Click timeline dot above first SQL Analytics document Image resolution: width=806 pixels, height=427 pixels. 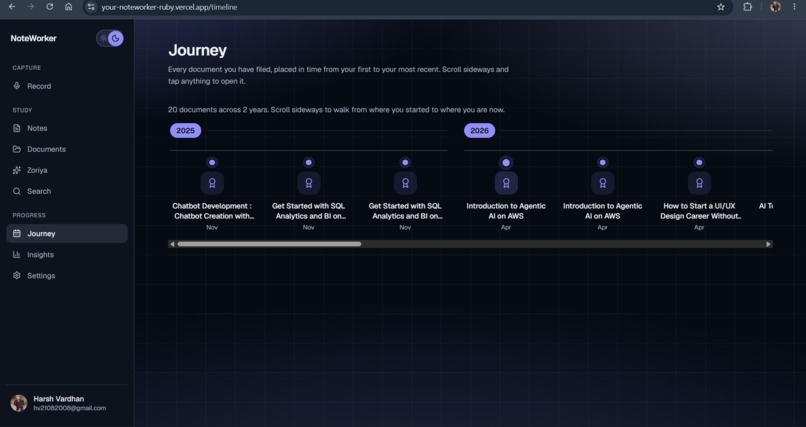[308, 162]
